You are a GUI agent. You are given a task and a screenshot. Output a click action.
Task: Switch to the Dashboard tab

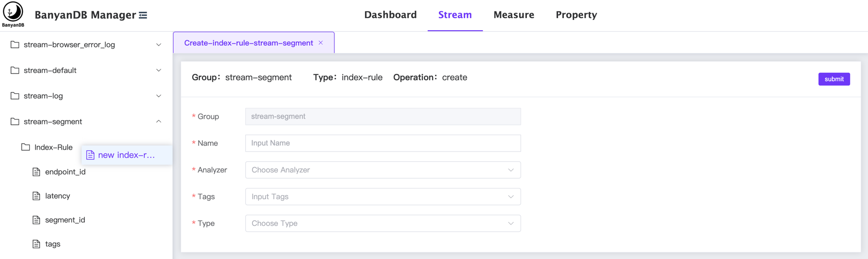tap(390, 15)
